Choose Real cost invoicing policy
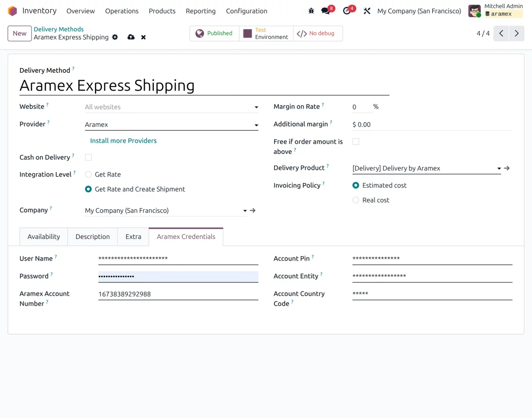The width and height of the screenshot is (532, 418). coord(356,200)
